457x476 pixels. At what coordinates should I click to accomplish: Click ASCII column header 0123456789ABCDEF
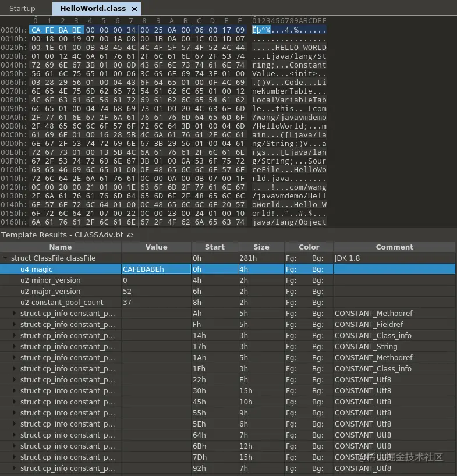289,20
